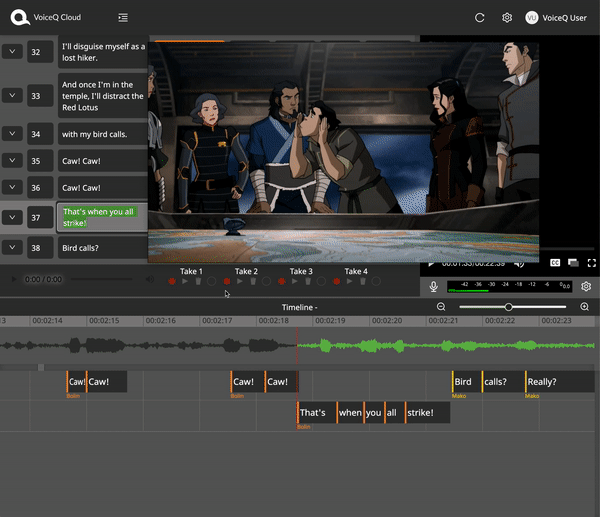Screen dimensions: 600x517
Task: Mute the take audio player speaker
Action: 150,279
